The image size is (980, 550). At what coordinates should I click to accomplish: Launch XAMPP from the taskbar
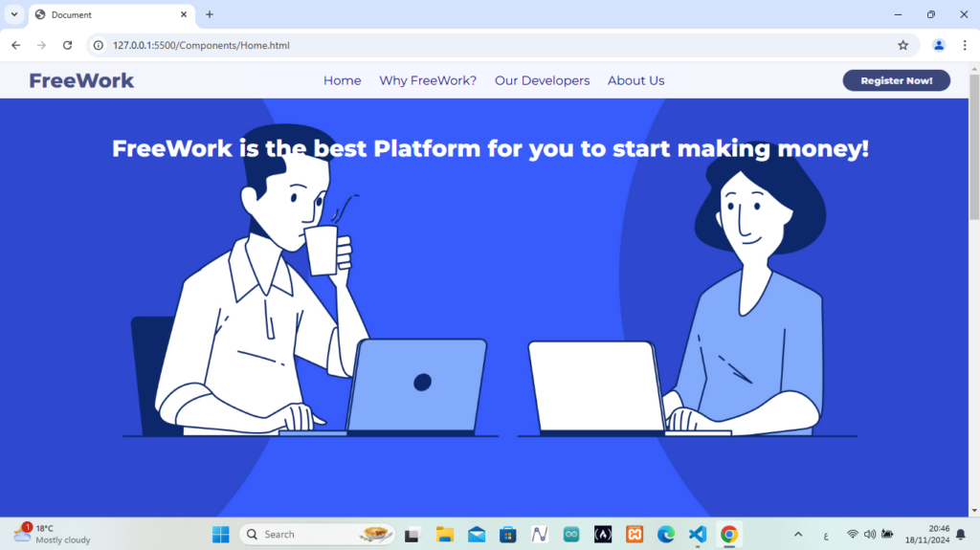(x=634, y=535)
